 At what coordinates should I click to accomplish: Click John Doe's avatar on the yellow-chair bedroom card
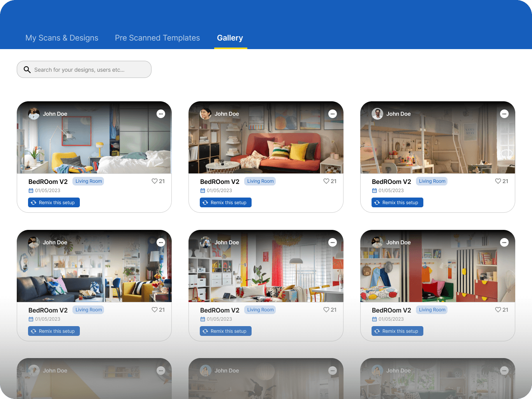coord(34,114)
